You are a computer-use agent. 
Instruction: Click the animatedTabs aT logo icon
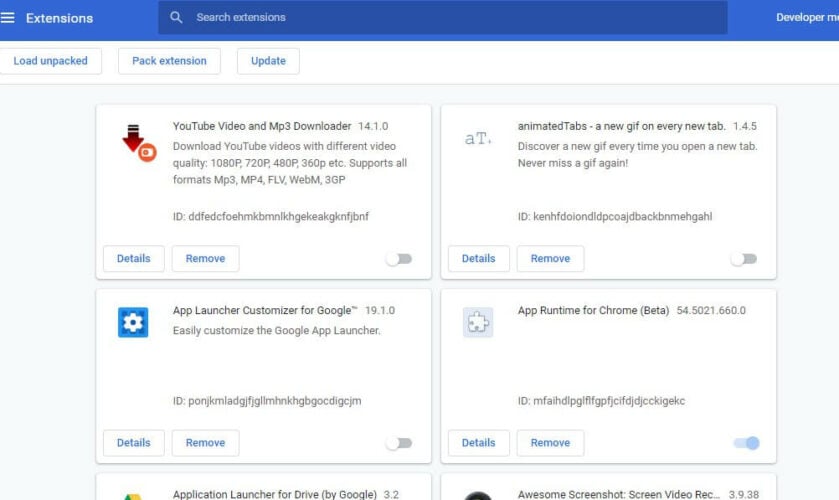[x=478, y=139]
